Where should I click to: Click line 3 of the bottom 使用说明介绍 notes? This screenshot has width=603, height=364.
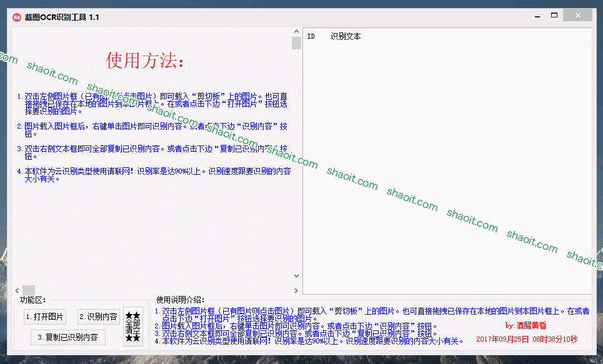click(x=296, y=333)
